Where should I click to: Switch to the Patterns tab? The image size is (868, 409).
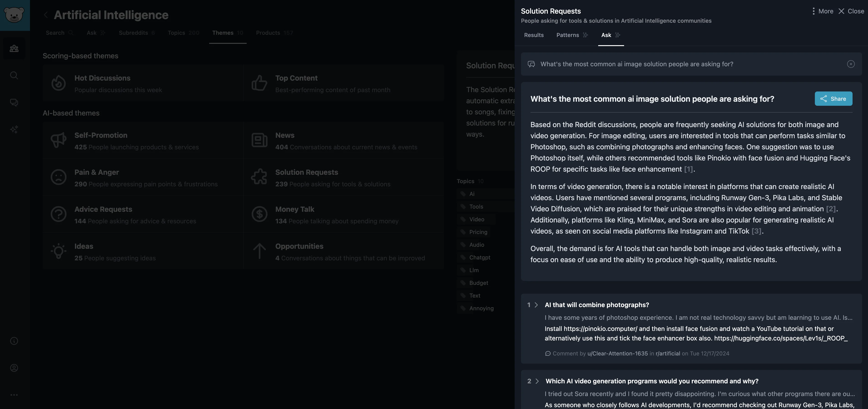(568, 35)
